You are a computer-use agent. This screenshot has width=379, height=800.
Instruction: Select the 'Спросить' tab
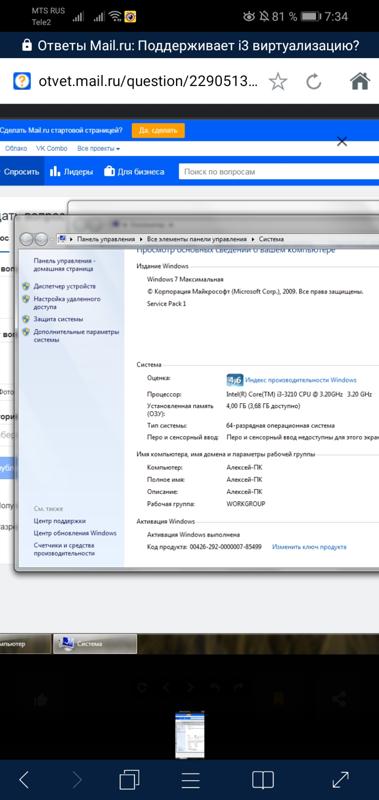pyautogui.click(x=21, y=172)
